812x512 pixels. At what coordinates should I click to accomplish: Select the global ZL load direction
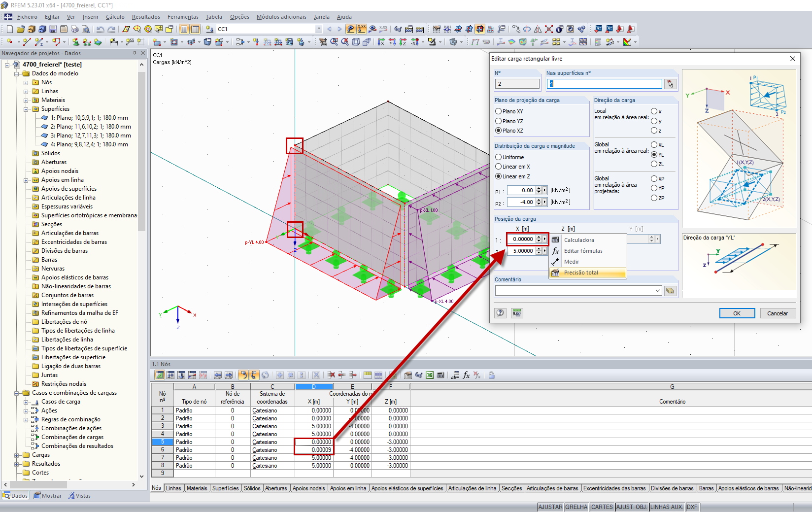pyautogui.click(x=654, y=164)
